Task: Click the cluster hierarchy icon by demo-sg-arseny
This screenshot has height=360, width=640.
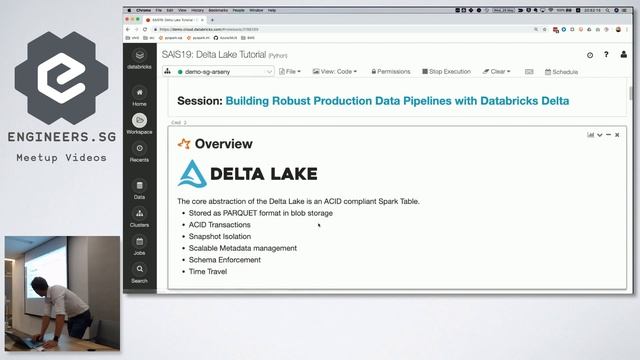Action: coord(167,71)
